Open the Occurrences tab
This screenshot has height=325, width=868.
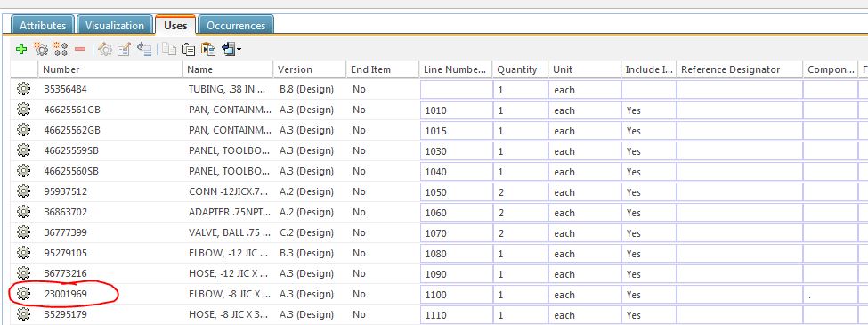pos(236,26)
